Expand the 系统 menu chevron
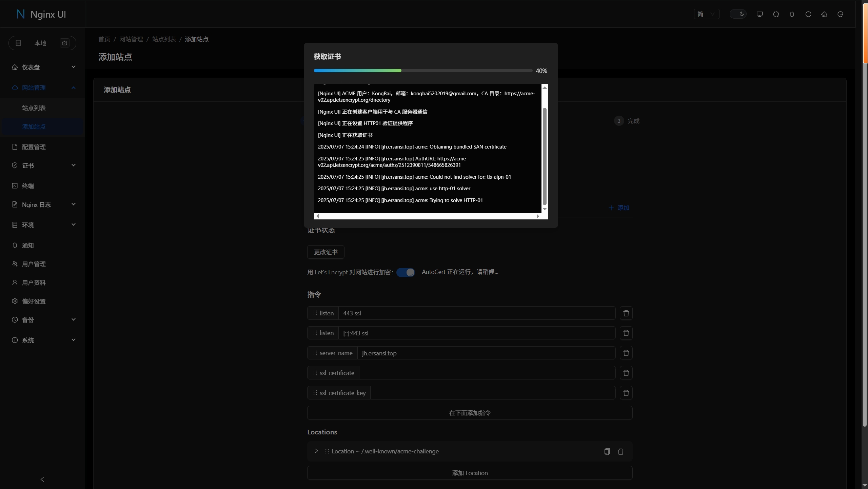Image resolution: width=868 pixels, height=489 pixels. 74,340
